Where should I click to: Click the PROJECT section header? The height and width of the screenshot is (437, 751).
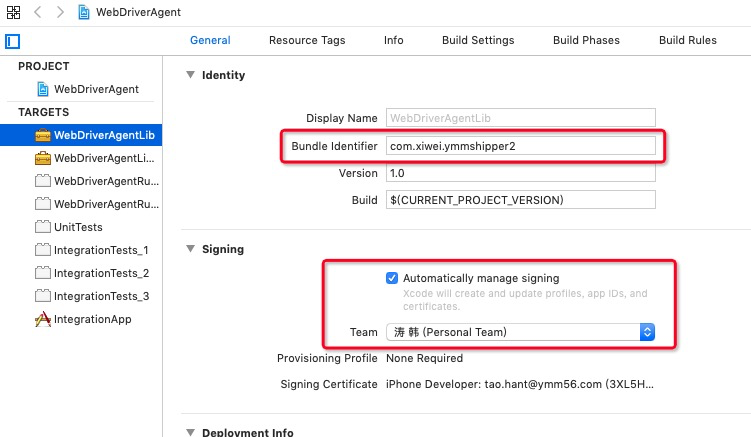click(44, 66)
